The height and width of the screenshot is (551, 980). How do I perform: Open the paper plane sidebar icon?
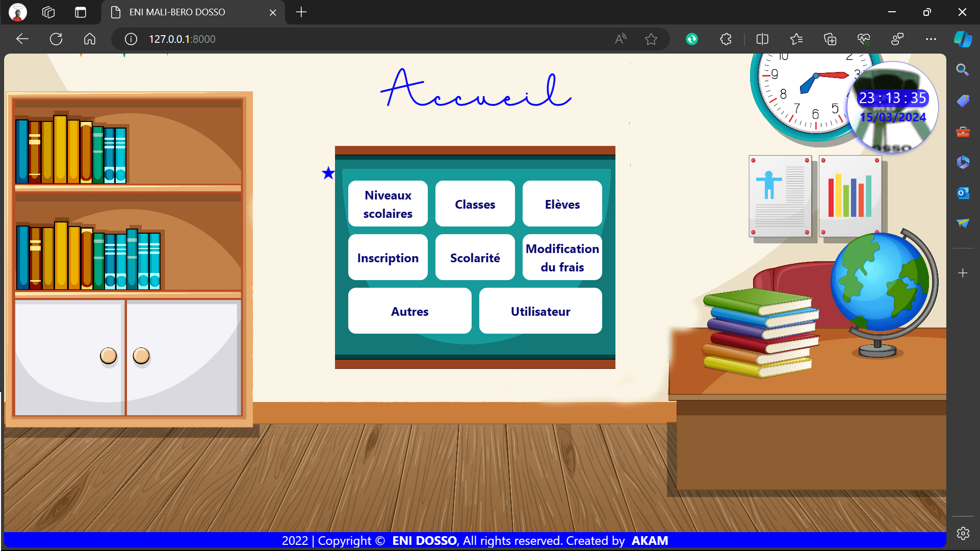963,223
